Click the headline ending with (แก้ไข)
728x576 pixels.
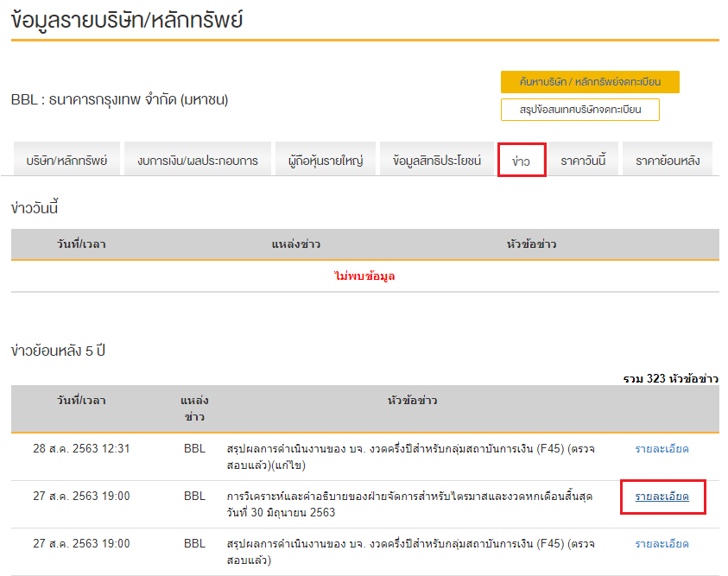(x=410, y=457)
